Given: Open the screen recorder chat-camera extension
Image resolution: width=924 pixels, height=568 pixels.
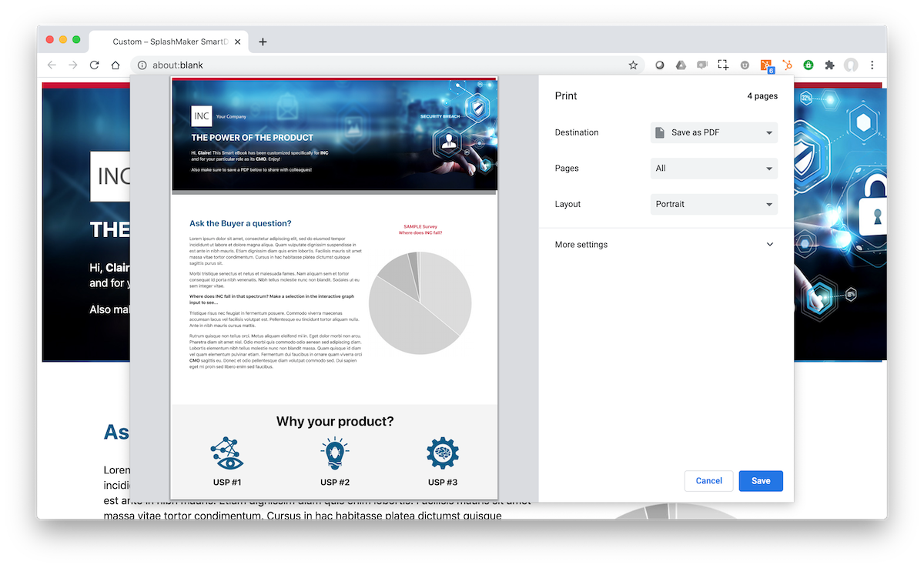Looking at the screenshot, I should (701, 65).
